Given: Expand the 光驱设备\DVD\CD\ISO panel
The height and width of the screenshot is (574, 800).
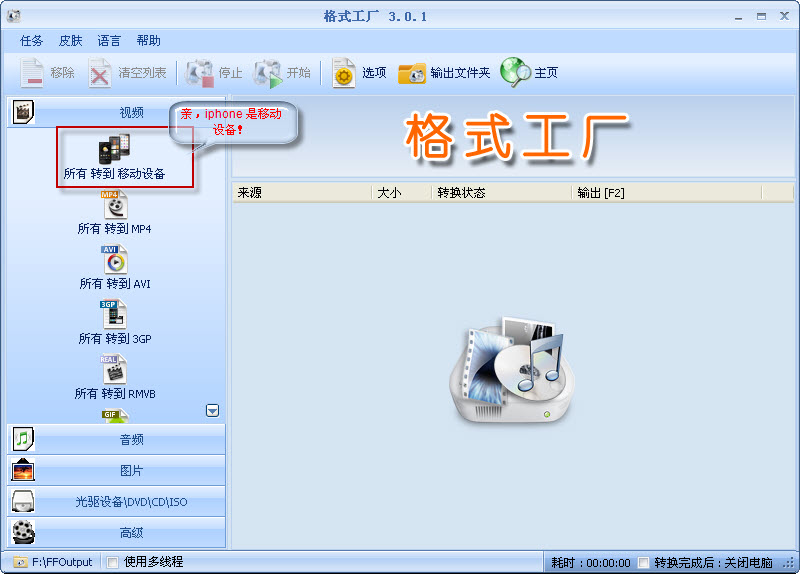Looking at the screenshot, I should pyautogui.click(x=116, y=502).
